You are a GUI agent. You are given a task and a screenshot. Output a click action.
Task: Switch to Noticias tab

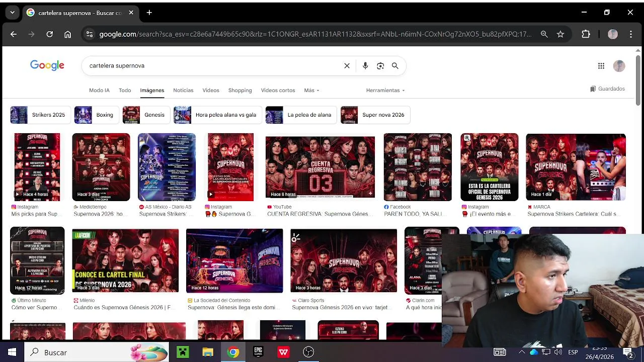[x=183, y=90]
